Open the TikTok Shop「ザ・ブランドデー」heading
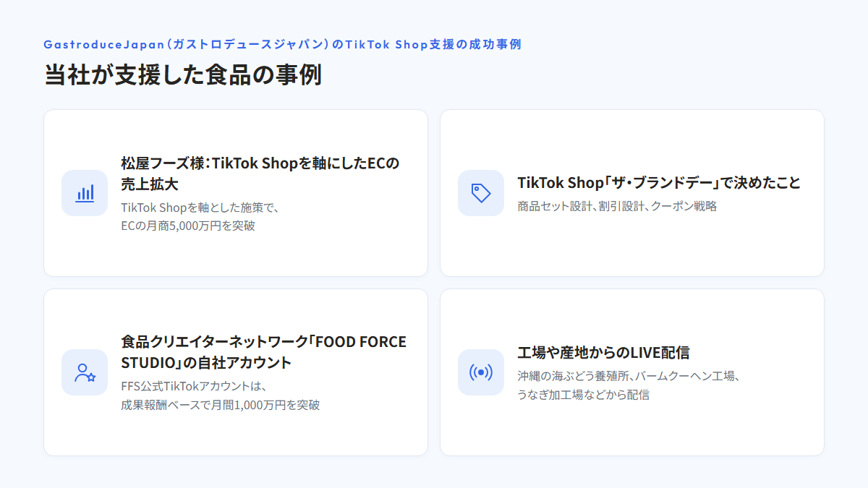Image resolution: width=868 pixels, height=488 pixels. [x=659, y=182]
